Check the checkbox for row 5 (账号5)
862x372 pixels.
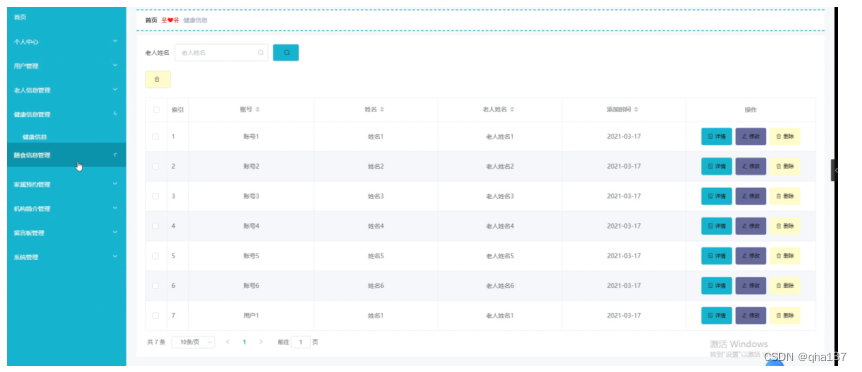pyautogui.click(x=156, y=256)
